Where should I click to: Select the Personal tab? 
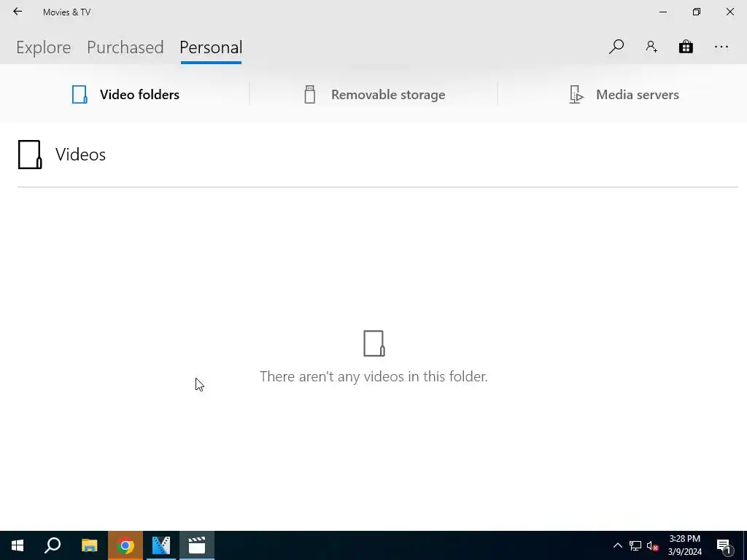tap(211, 47)
